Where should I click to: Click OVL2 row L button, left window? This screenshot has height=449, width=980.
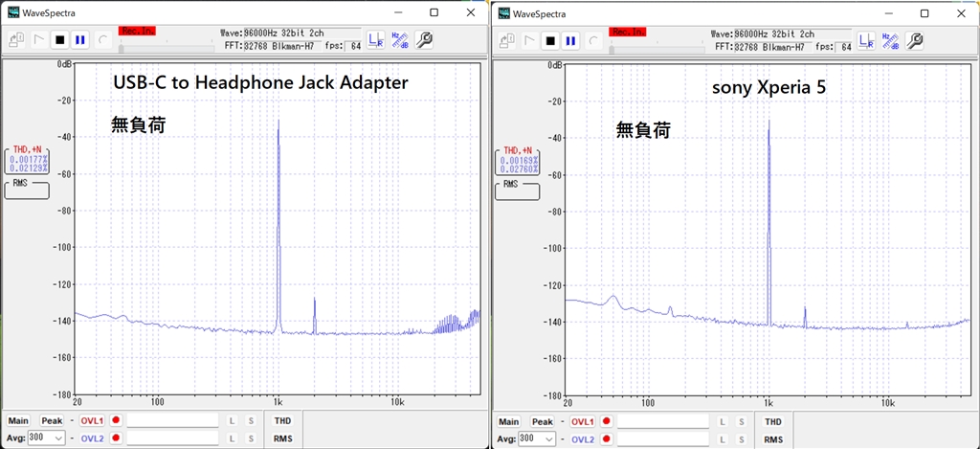click(x=232, y=439)
